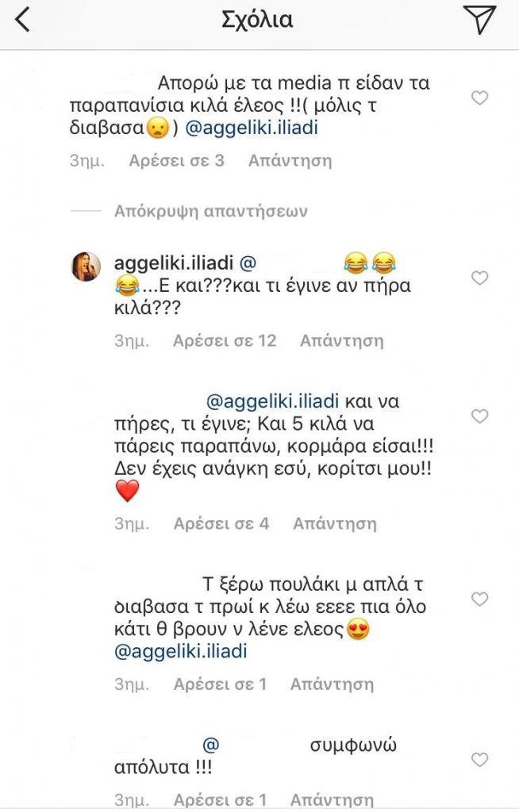Toggle the like heart on aggeliki.iliadi's reply
The height and width of the screenshot is (812, 519).
pyautogui.click(x=479, y=278)
